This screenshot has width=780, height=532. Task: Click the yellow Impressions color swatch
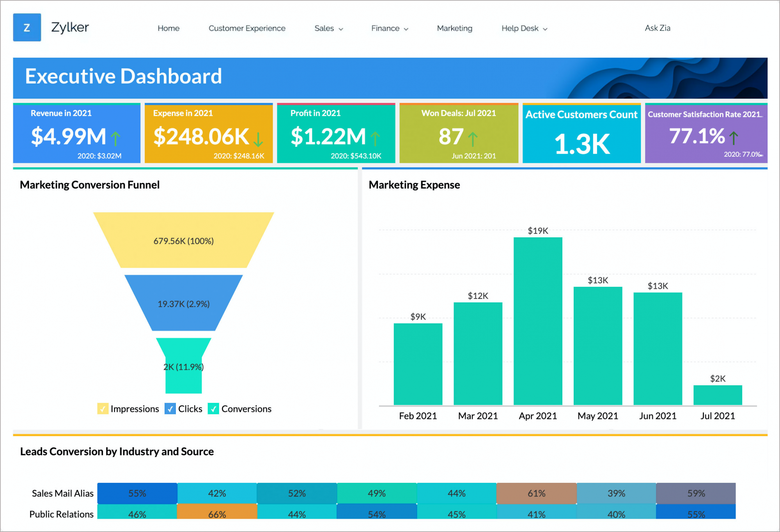pos(102,409)
